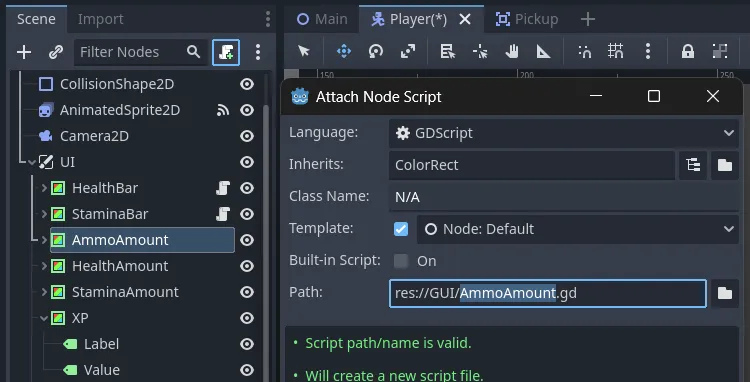Toggle grid snap in viewport toolbar
This screenshot has height=382, width=750.
616,51
